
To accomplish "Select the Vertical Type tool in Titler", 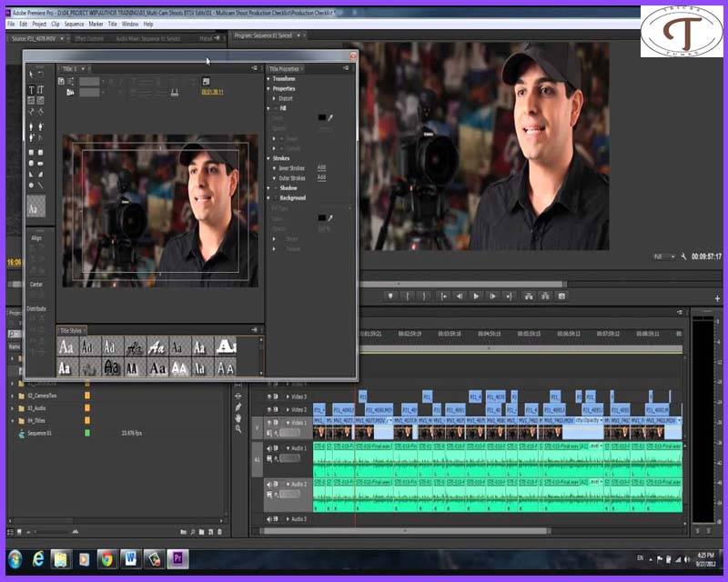I will [x=40, y=90].
